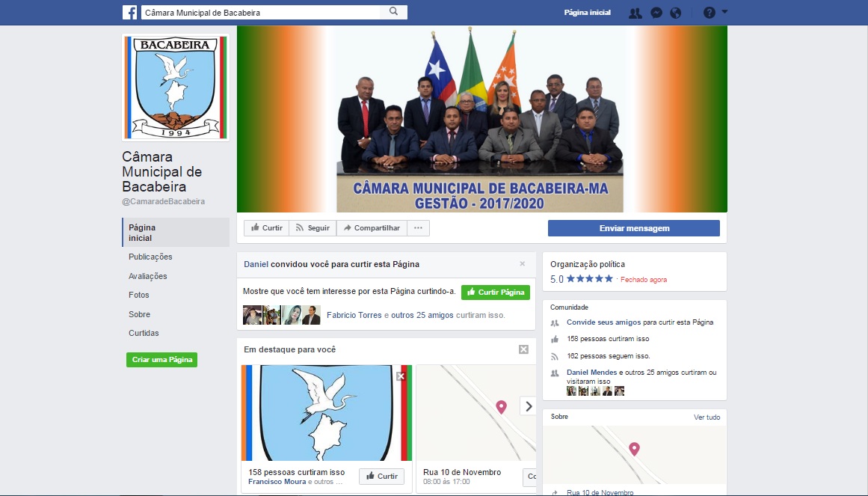Select Avaliações in the left menu

tap(148, 276)
